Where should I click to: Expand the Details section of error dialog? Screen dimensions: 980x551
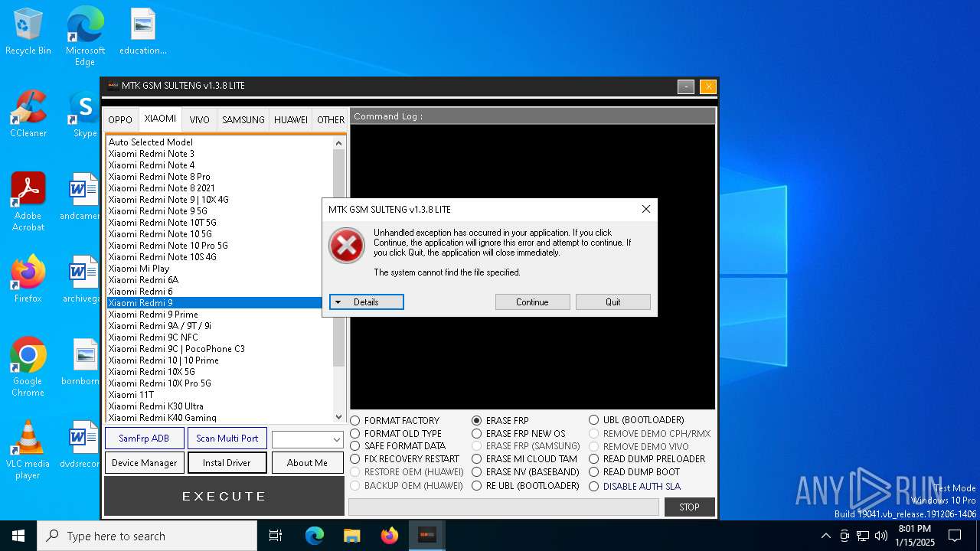pos(367,302)
